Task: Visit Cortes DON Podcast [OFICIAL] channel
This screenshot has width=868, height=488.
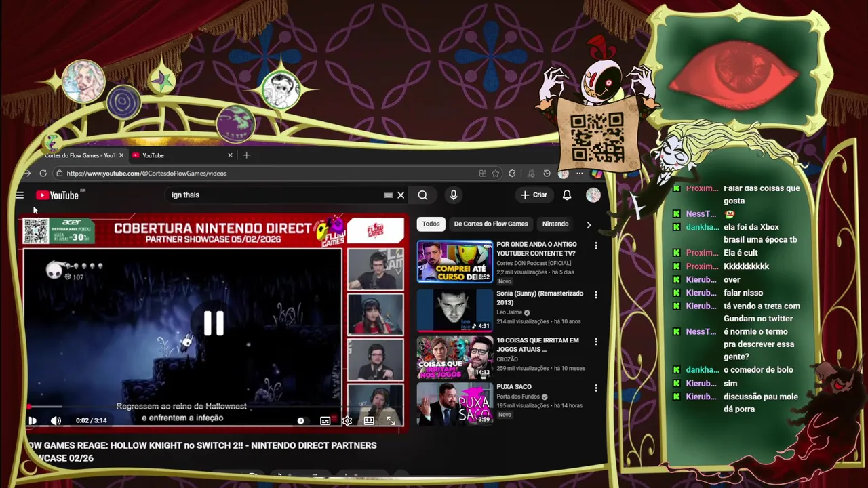Action: 534,263
